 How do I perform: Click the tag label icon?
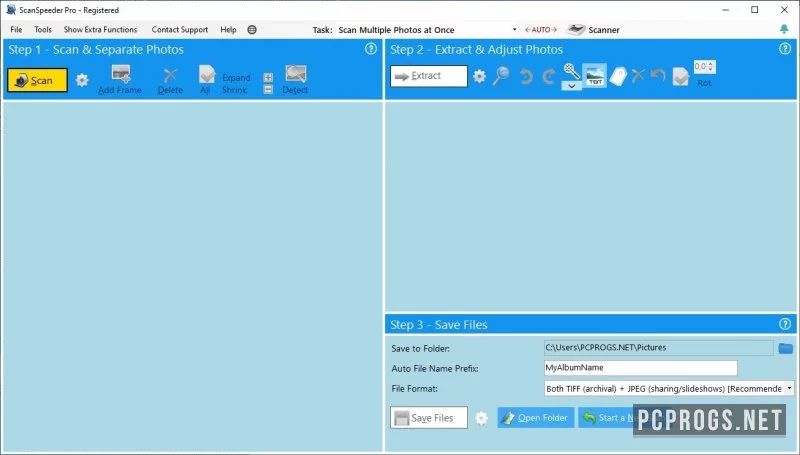point(618,77)
